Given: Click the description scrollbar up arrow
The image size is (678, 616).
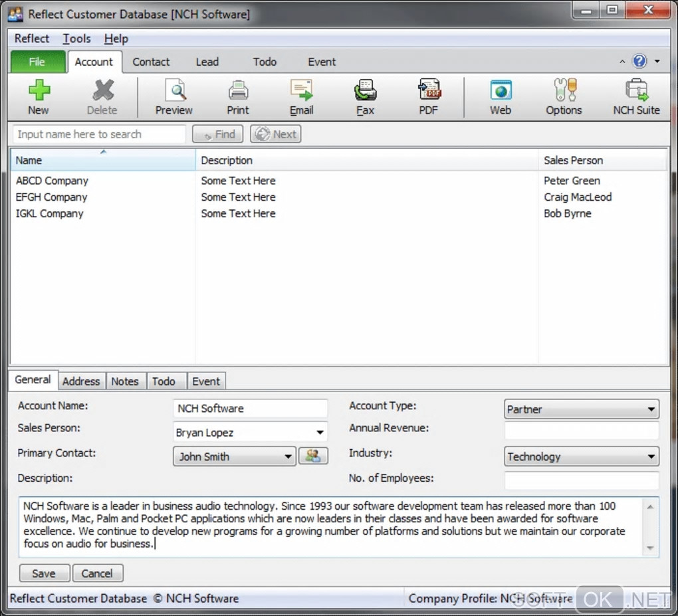Looking at the screenshot, I should [x=650, y=506].
